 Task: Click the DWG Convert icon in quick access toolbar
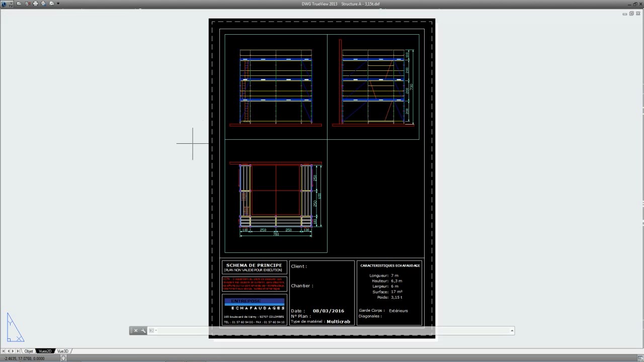[x=28, y=4]
